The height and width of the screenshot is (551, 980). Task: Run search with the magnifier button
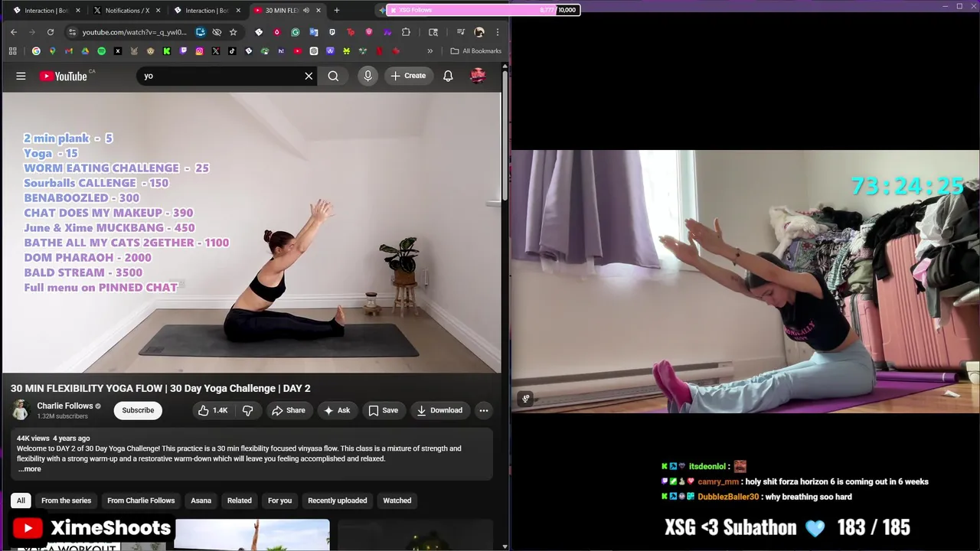click(x=333, y=76)
